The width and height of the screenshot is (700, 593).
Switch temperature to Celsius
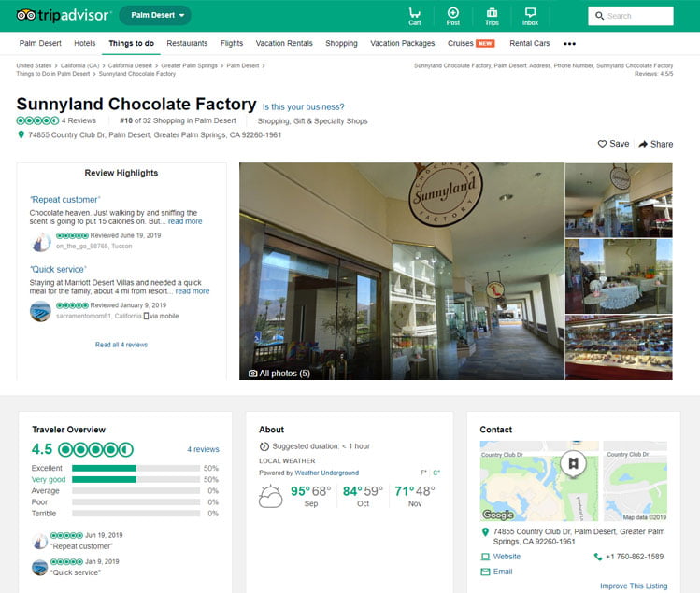click(x=436, y=473)
